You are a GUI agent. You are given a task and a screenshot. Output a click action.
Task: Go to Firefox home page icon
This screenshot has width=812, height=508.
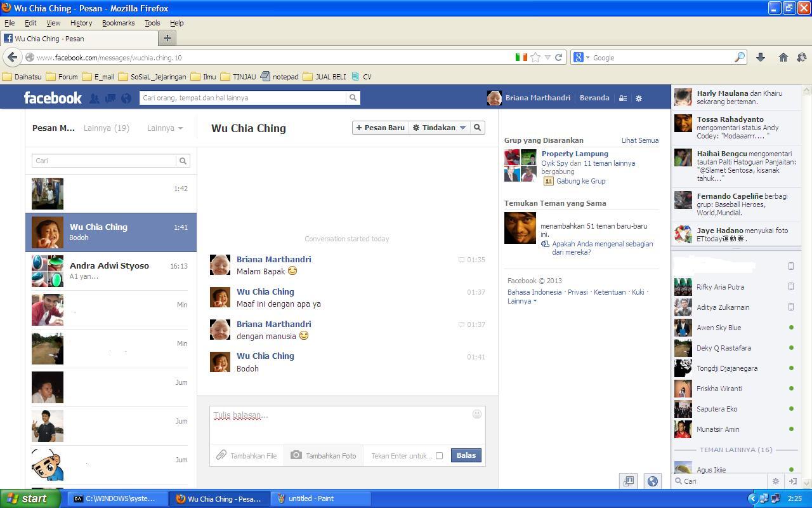point(783,57)
